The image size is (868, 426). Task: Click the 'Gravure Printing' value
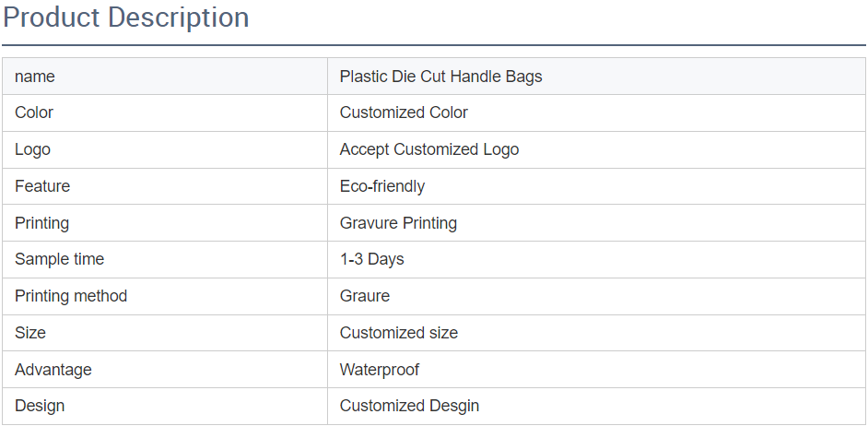point(398,223)
